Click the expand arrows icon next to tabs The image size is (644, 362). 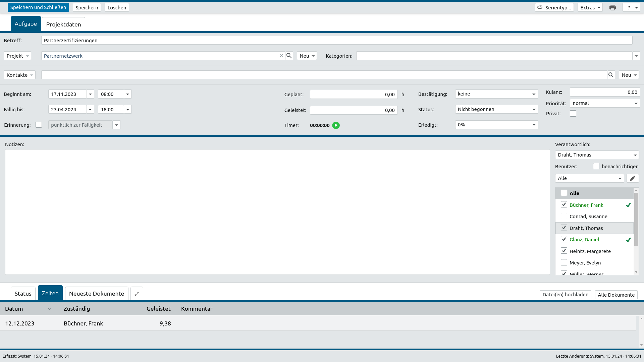[137, 294]
